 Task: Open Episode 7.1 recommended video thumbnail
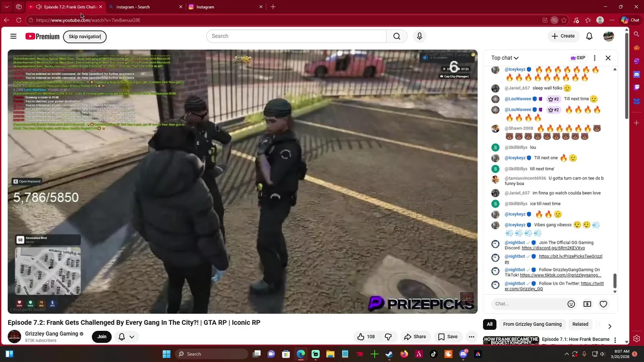click(511, 340)
